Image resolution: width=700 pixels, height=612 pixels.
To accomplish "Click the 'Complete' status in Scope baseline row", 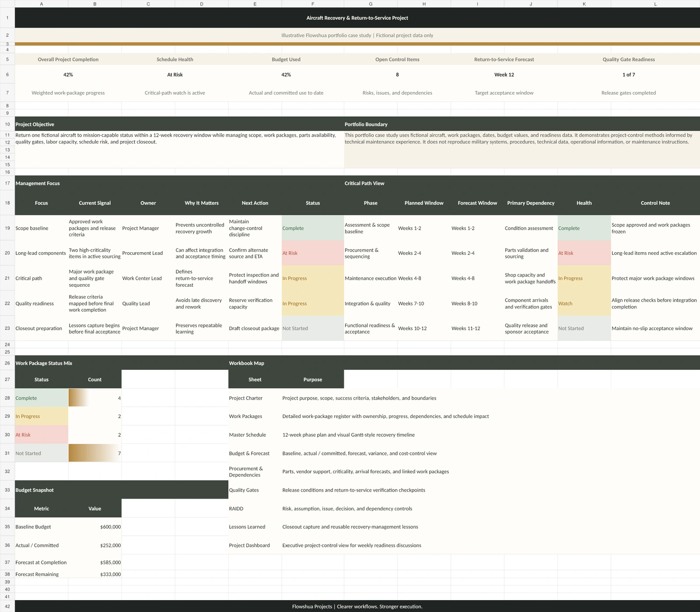I will pos(313,228).
